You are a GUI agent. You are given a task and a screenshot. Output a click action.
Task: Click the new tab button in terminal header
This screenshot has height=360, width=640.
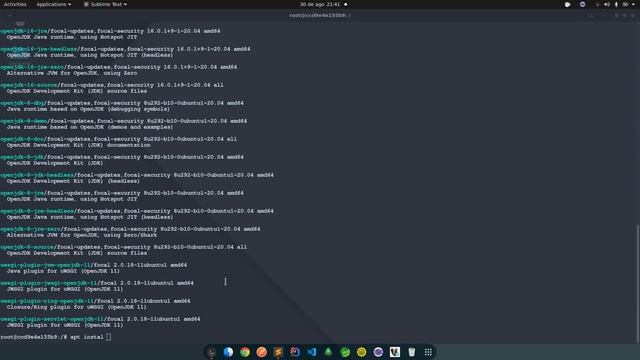click(x=10, y=16)
